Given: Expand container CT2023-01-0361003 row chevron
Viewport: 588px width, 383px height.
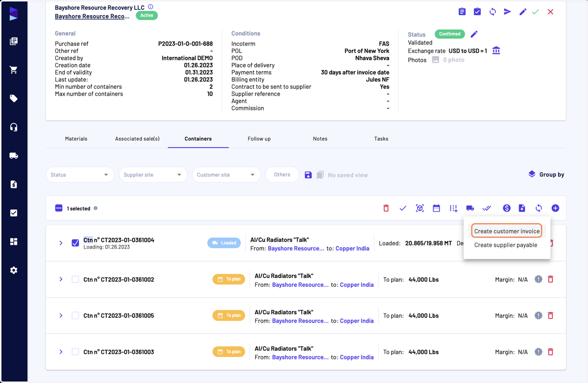Looking at the screenshot, I should coord(61,352).
